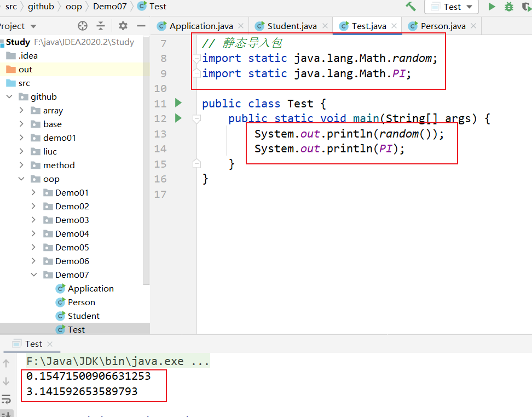Expand the Demo01 folder in oop

point(34,192)
